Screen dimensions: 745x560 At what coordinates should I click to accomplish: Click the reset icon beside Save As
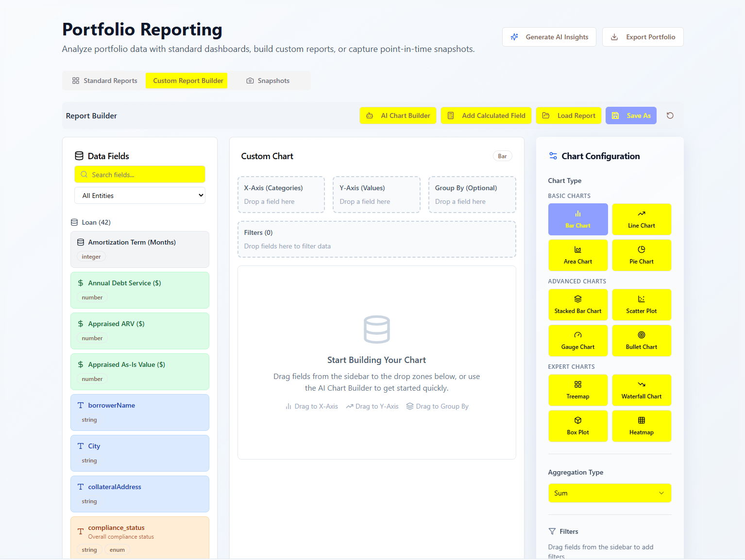click(x=670, y=115)
